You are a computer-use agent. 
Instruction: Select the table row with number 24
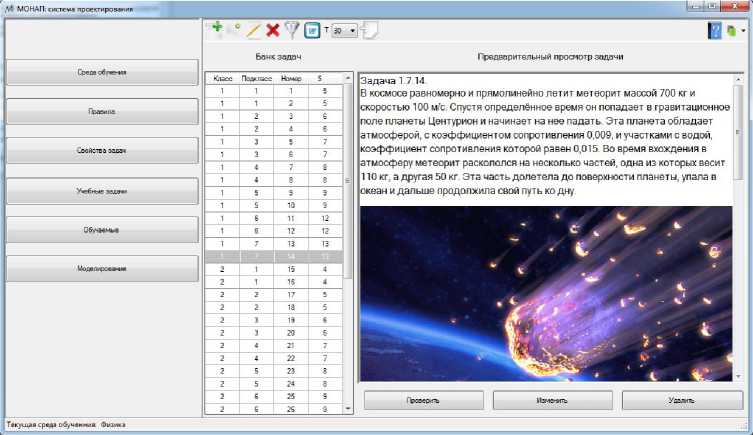pyautogui.click(x=274, y=384)
